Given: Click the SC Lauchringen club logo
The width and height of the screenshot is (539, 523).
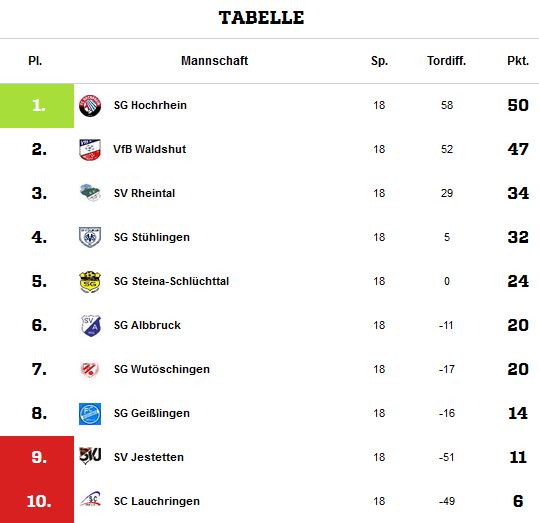Looking at the screenshot, I should tap(90, 500).
